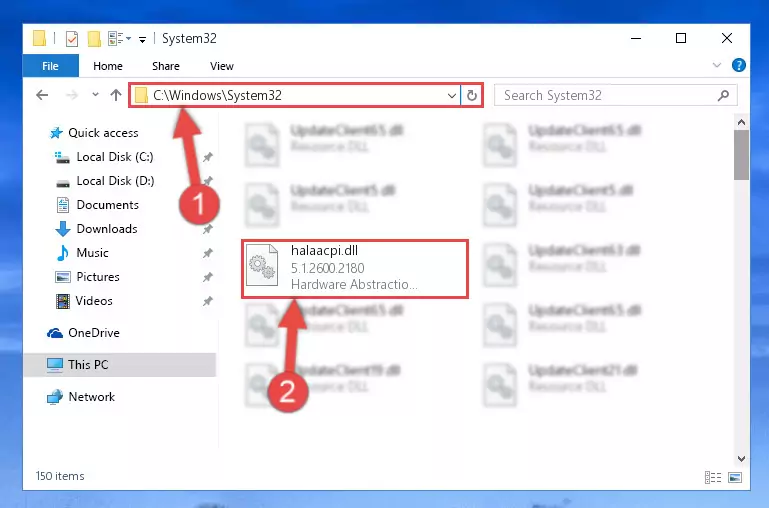Click the folder icon in title bar

pos(40,38)
